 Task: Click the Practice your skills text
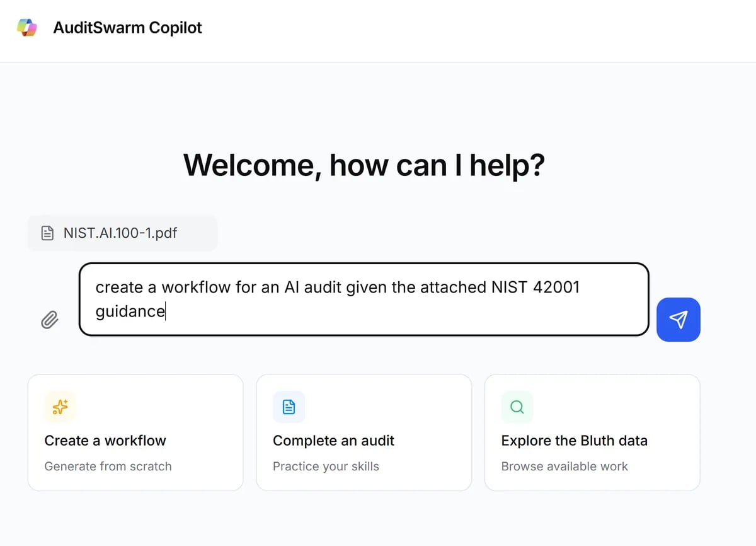coord(325,467)
